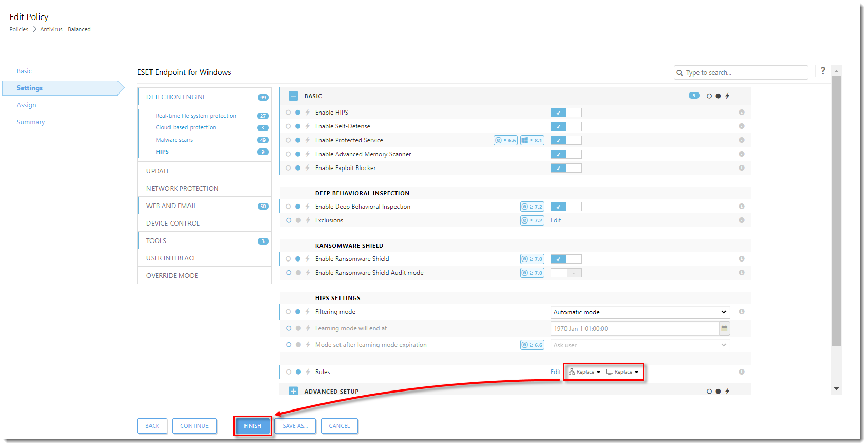Disable the Enable Exploit Blocker switch
This screenshot has height=447, width=868.
[565, 168]
